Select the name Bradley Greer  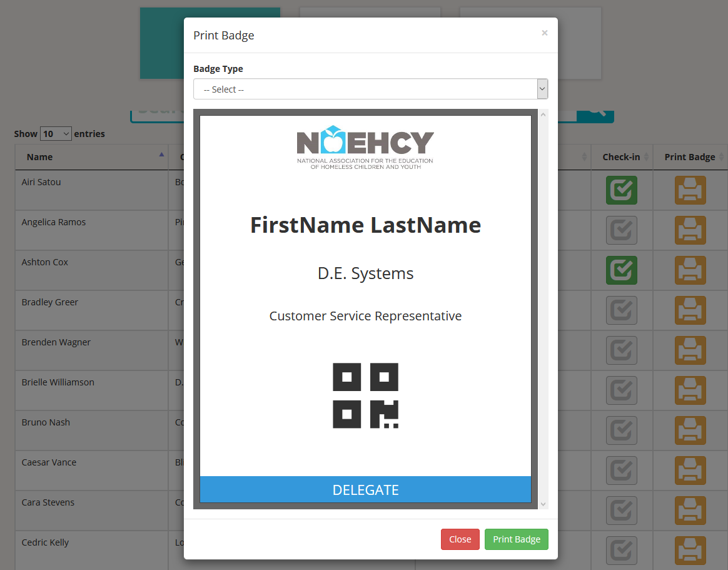point(49,302)
